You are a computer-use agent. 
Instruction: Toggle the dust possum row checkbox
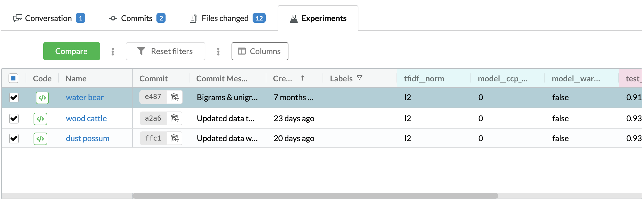(x=14, y=139)
